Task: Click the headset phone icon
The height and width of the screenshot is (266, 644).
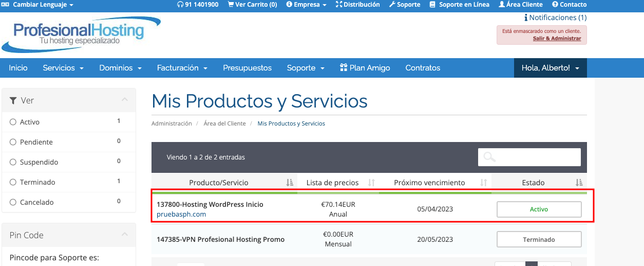Action: 180,4
